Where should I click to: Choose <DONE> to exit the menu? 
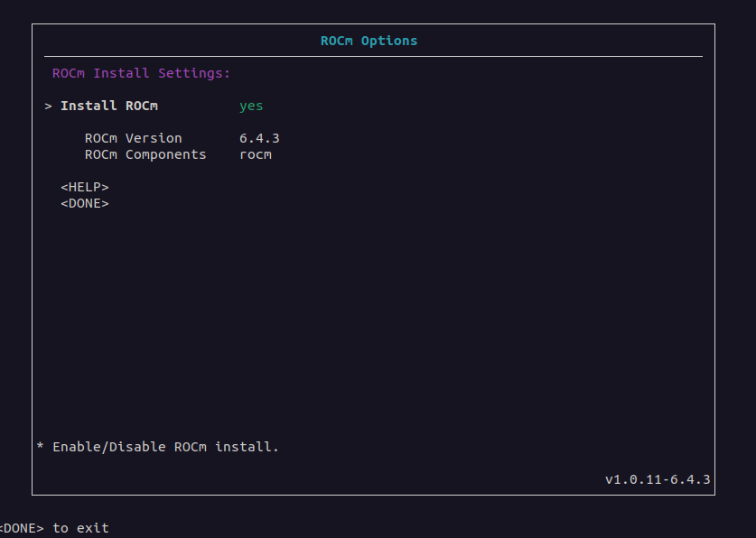85,203
